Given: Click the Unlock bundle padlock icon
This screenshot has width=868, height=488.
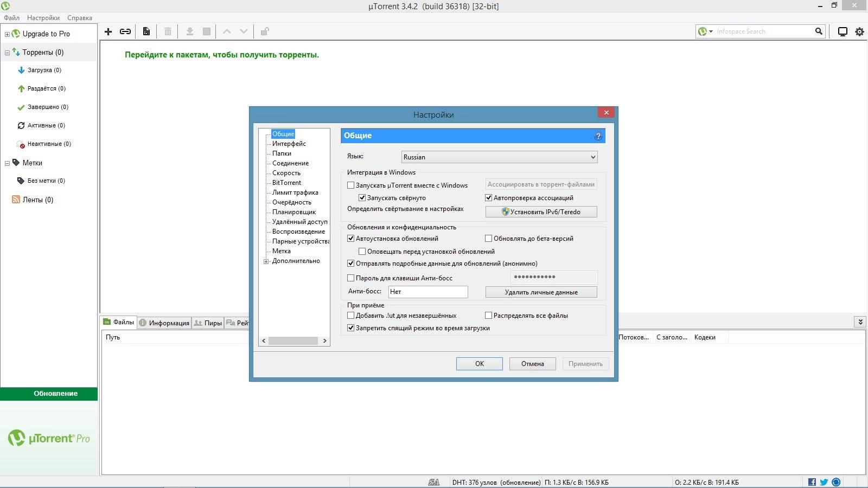Looking at the screenshot, I should point(265,31).
